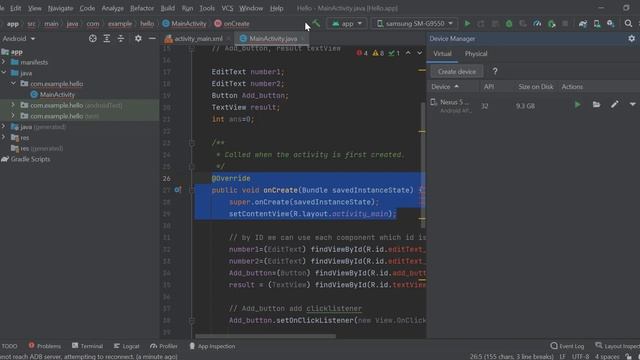Open the Edit menu
The width and height of the screenshot is (640, 360).
click(x=16, y=8)
